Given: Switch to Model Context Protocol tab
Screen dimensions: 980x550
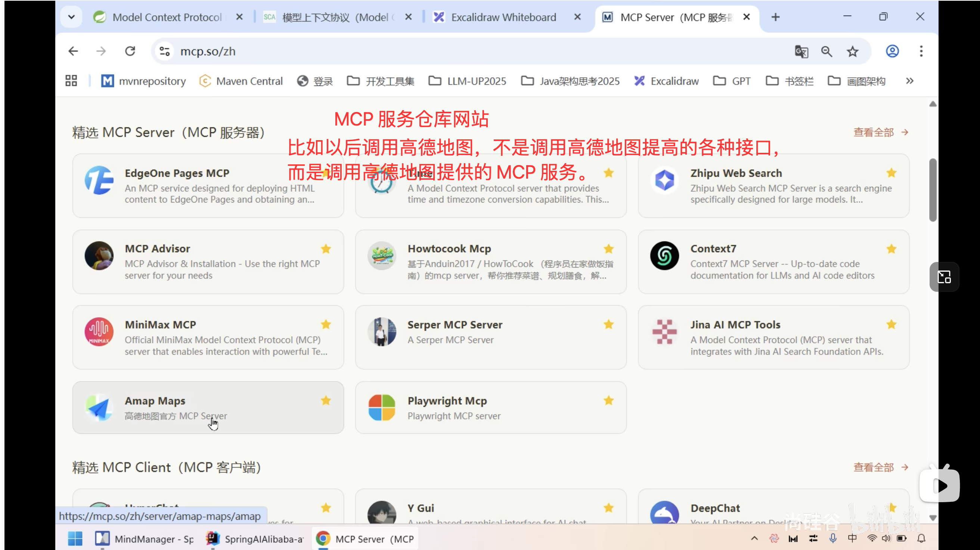Looking at the screenshot, I should (x=167, y=17).
